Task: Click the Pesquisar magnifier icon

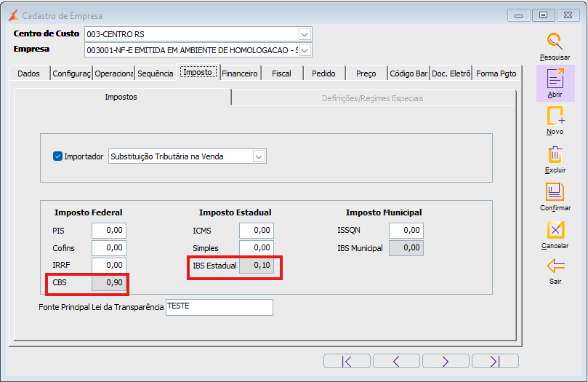Action: pyautogui.click(x=555, y=41)
